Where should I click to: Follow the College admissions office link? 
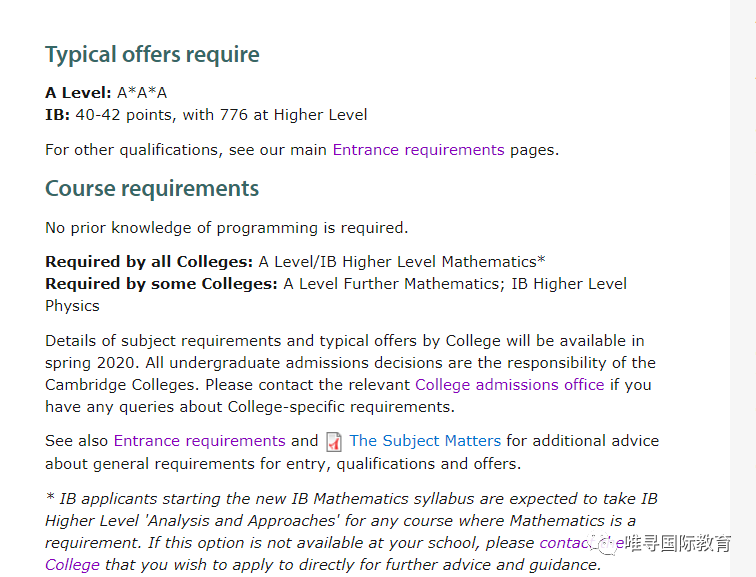point(510,385)
